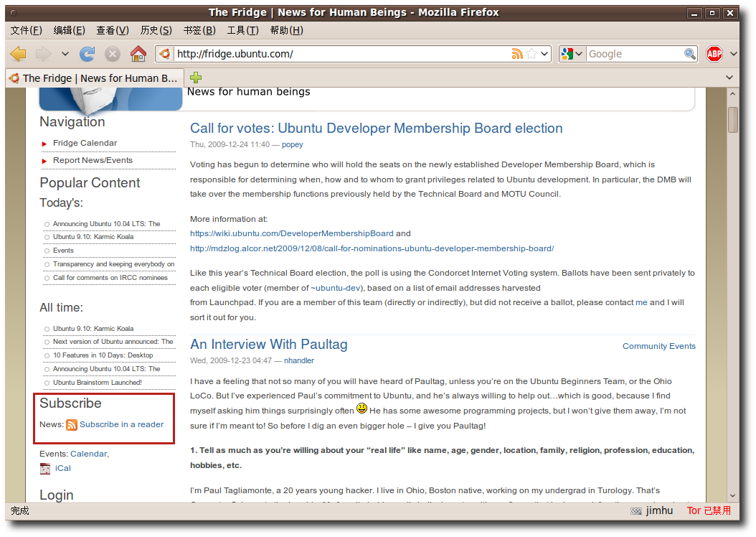Click the RSS feed icon in address bar
The image size is (756, 537).
(517, 54)
